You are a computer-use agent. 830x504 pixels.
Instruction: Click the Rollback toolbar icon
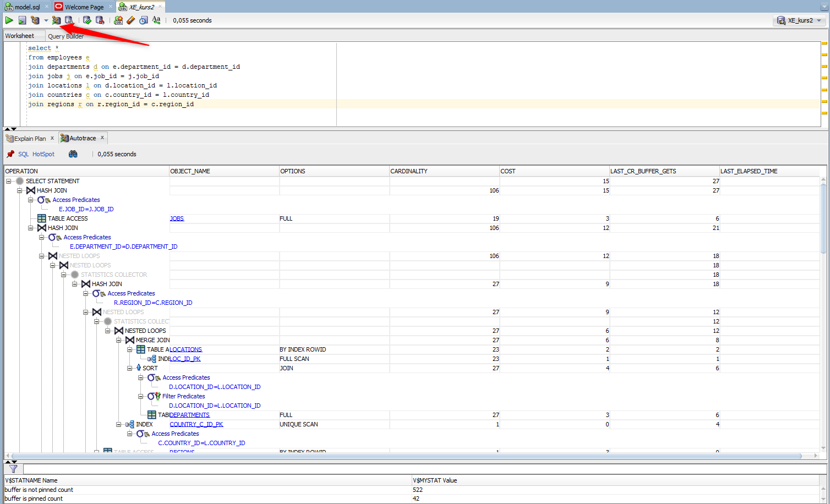tap(100, 20)
